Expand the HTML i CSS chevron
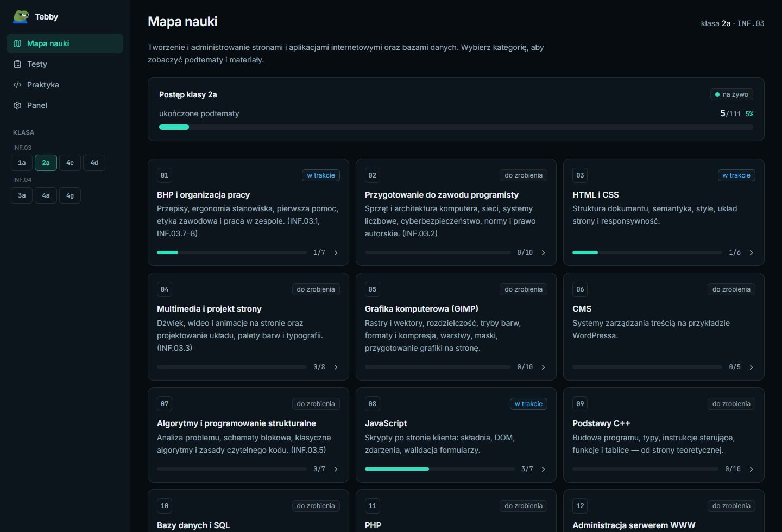The height and width of the screenshot is (532, 782). [x=751, y=252]
